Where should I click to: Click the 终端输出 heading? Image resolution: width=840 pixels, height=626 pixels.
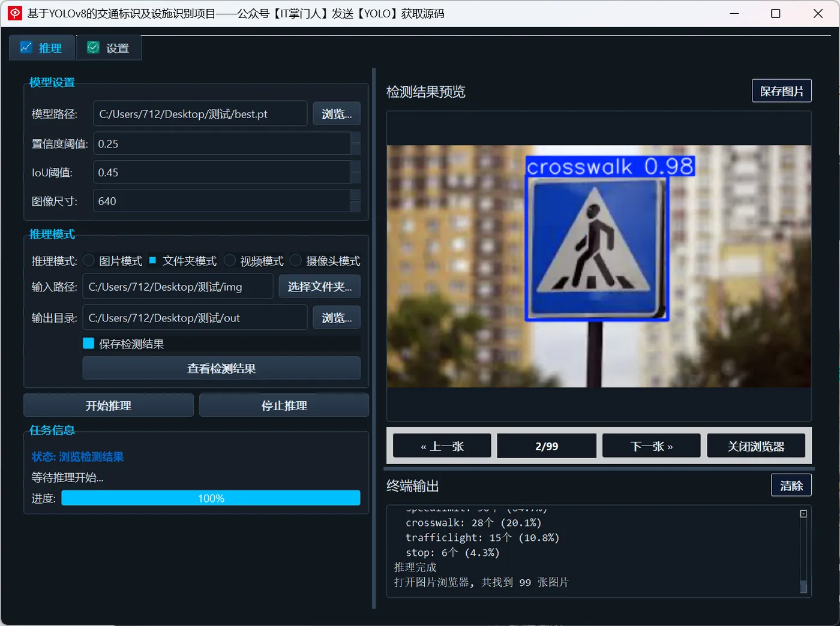[413, 486]
